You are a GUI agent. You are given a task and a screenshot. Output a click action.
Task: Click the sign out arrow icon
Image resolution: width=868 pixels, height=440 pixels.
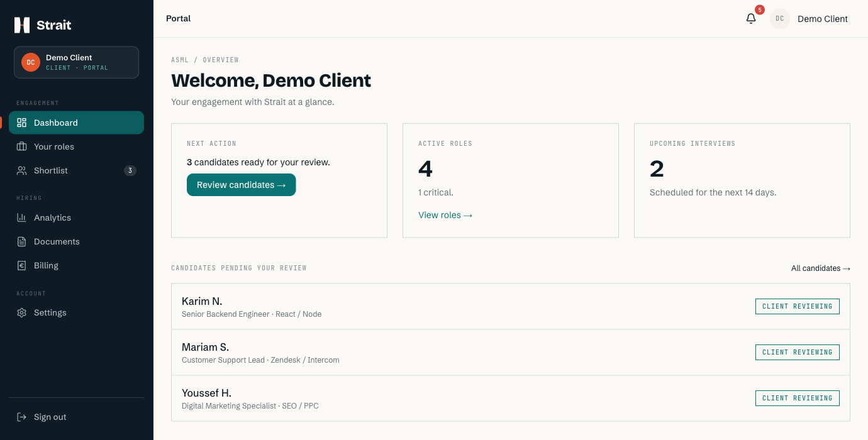pos(22,417)
